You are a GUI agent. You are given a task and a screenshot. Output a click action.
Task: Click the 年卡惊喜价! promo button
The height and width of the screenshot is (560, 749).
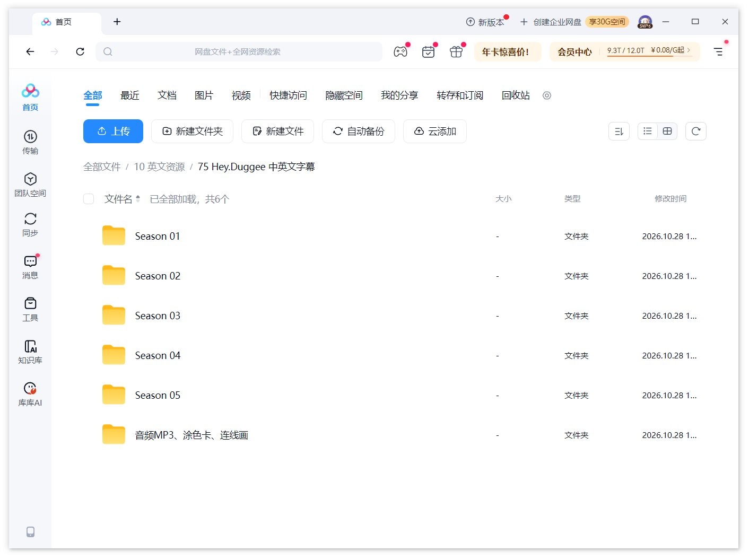507,51
